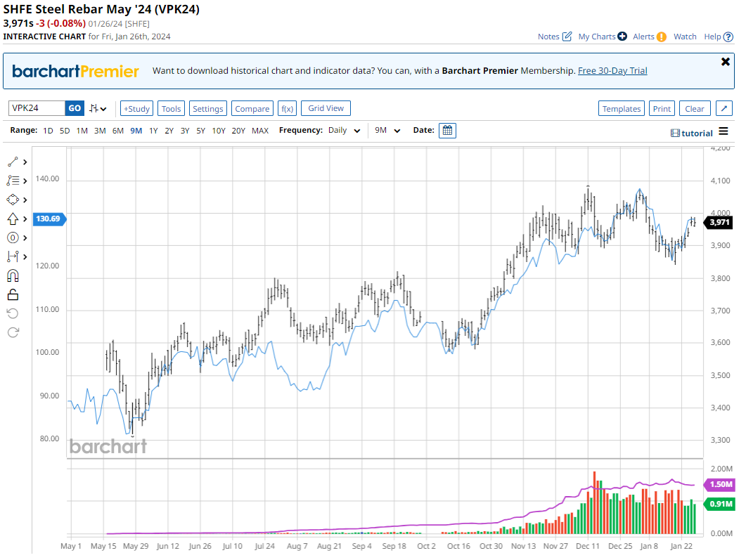Expand chart to full screen arrow icon

click(x=724, y=108)
